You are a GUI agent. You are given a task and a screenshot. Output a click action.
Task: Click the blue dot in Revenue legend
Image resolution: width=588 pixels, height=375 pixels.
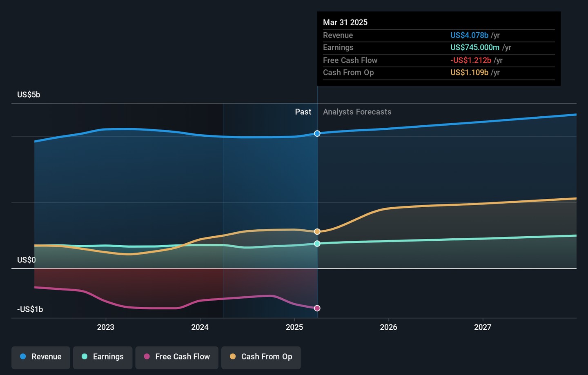(23, 357)
